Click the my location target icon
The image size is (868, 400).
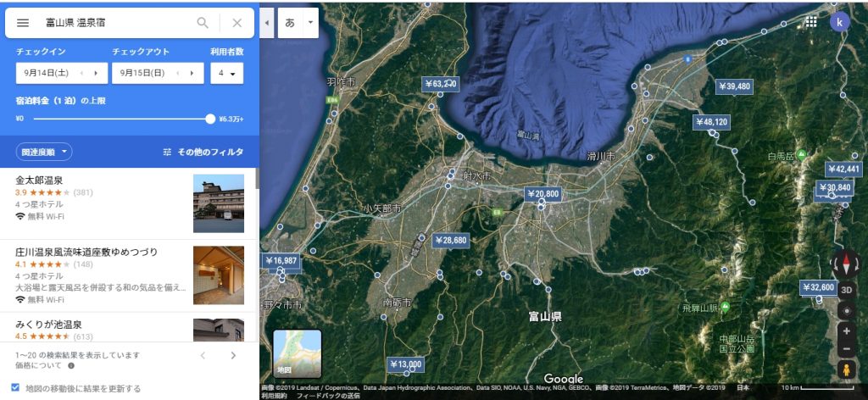(847, 311)
